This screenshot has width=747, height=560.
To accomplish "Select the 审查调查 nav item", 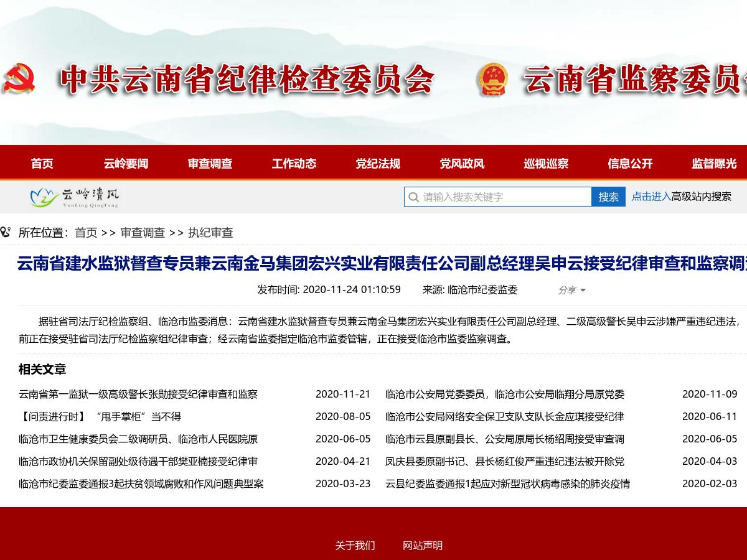I will [x=210, y=163].
